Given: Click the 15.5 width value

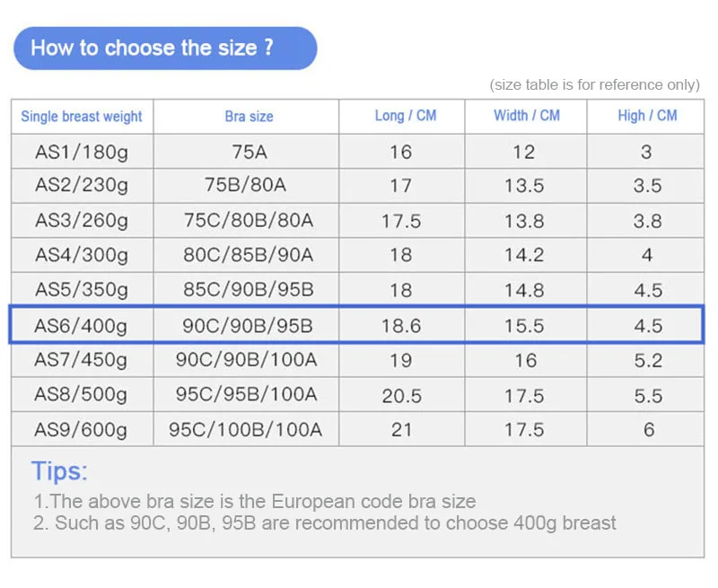Looking at the screenshot, I should (x=526, y=325).
